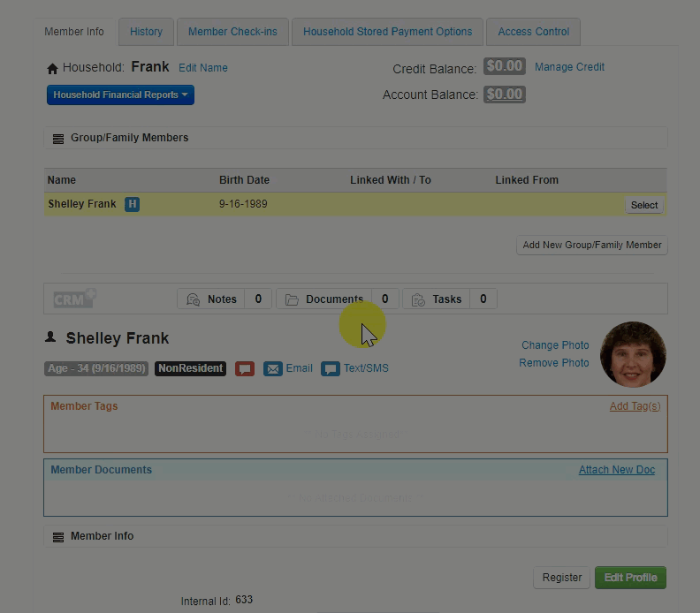Image resolution: width=700 pixels, height=613 pixels.
Task: Switch to the History tab
Action: [x=146, y=32]
